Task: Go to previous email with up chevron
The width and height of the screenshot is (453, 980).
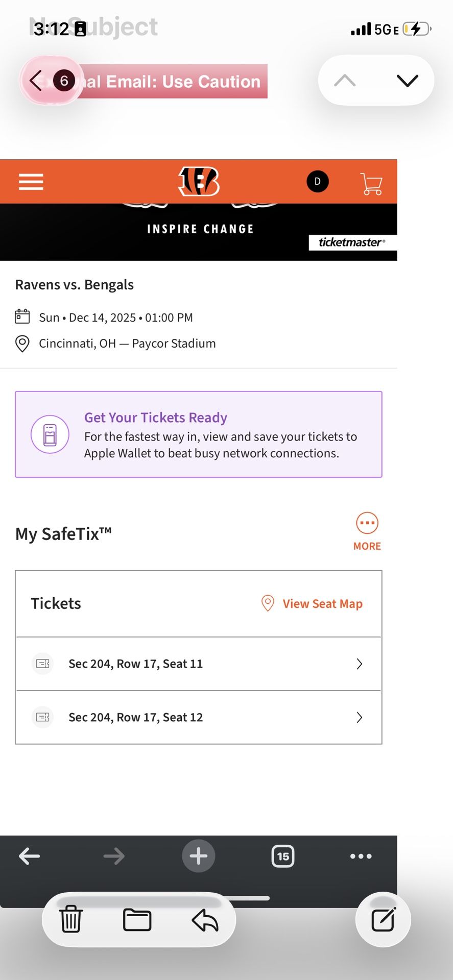Action: coord(345,81)
